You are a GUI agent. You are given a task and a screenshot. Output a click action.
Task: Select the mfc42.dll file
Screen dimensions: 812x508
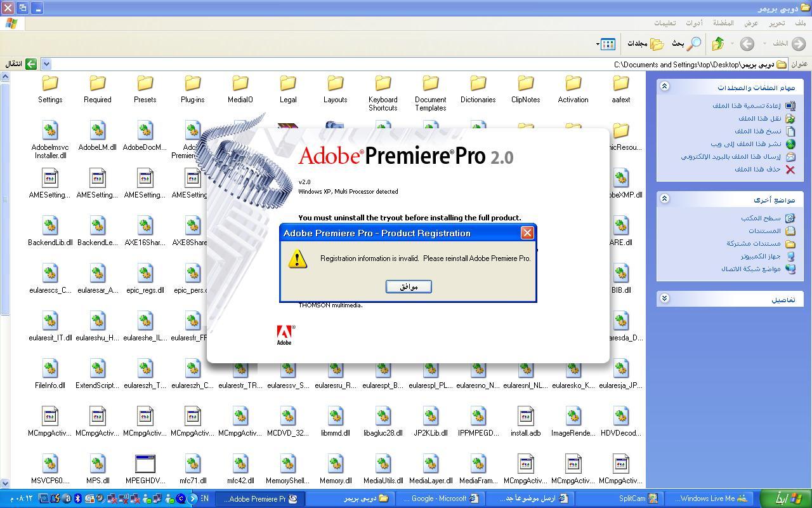coord(240,470)
